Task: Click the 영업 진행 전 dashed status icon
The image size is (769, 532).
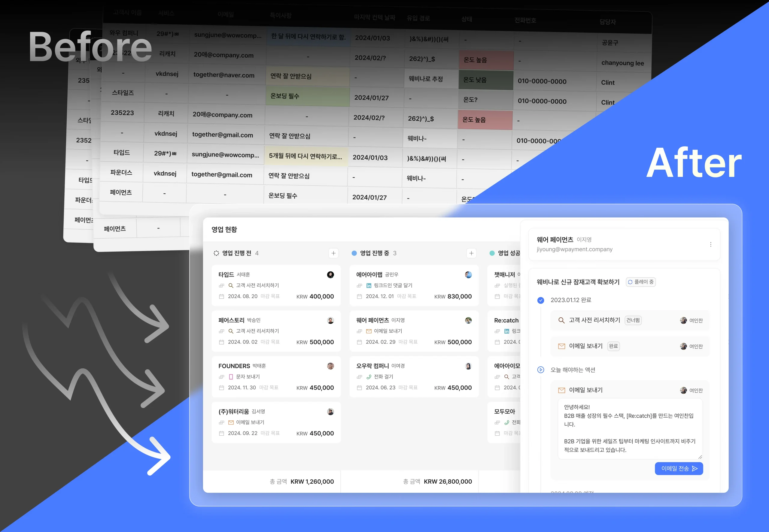Action: (x=216, y=253)
